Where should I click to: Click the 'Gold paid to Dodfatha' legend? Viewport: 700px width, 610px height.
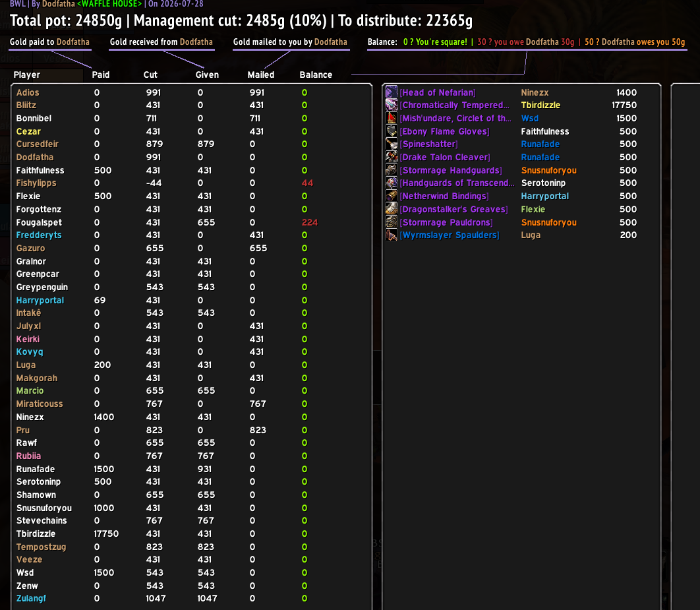coord(49,42)
